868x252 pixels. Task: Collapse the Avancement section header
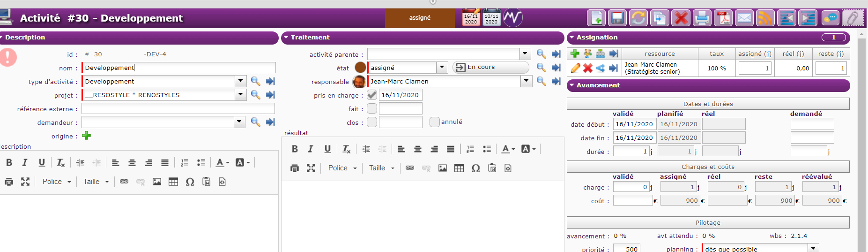coord(598,85)
